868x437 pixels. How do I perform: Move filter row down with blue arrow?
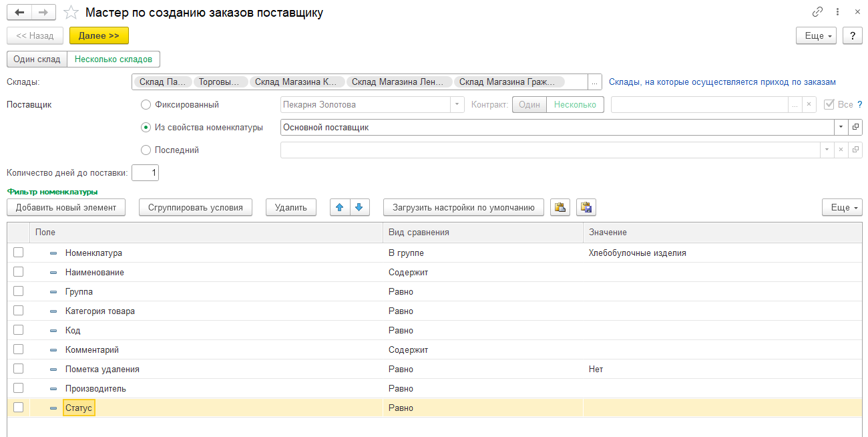click(x=359, y=207)
